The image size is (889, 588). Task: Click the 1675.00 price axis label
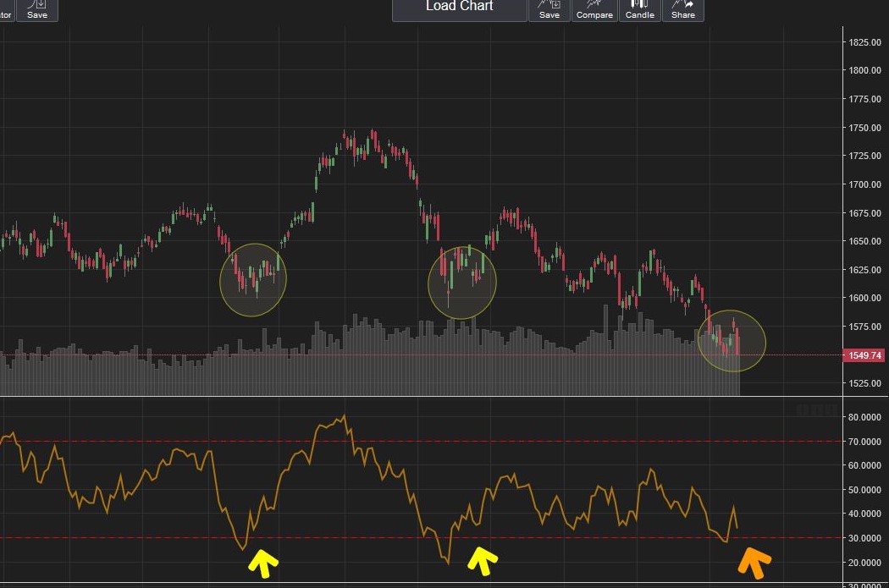[864, 213]
